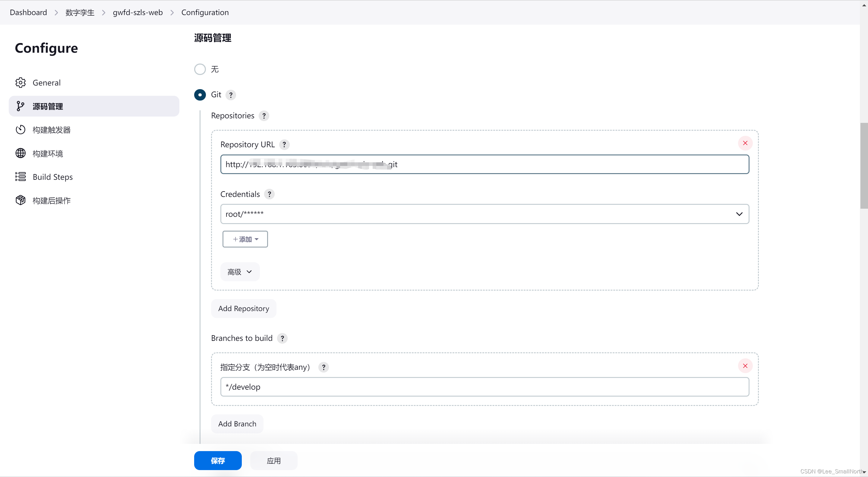Navigate to Dashboard via the breadcrumb
Viewport: 868px width, 477px height.
pos(28,12)
